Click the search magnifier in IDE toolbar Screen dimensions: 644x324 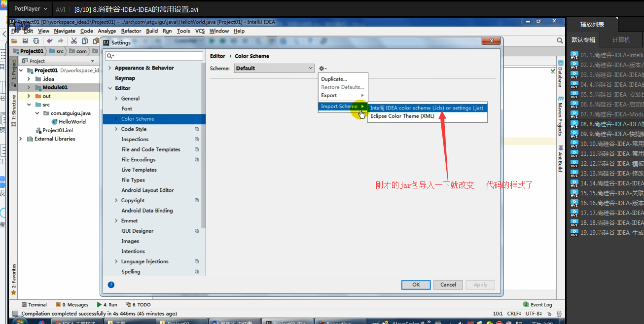click(x=560, y=41)
